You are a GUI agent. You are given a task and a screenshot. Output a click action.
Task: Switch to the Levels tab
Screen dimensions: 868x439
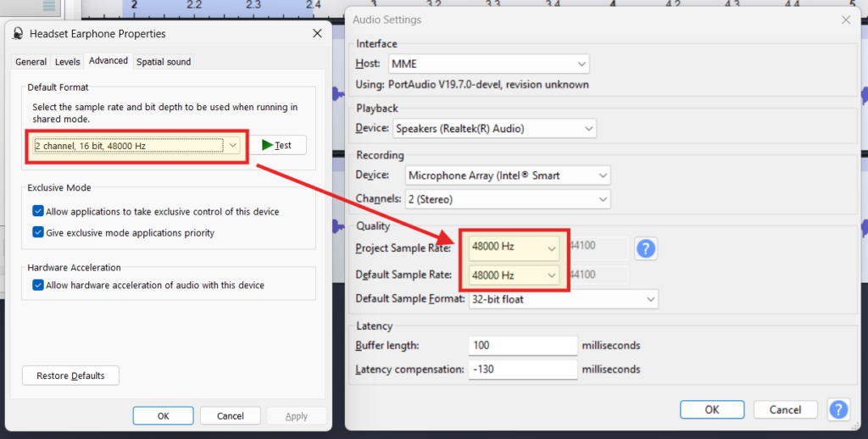(68, 62)
